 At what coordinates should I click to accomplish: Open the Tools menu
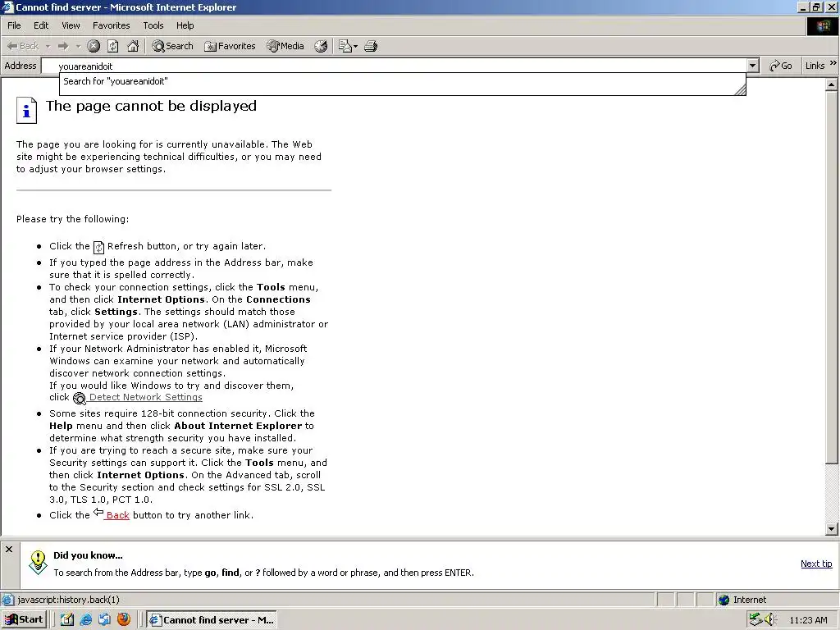tap(153, 25)
